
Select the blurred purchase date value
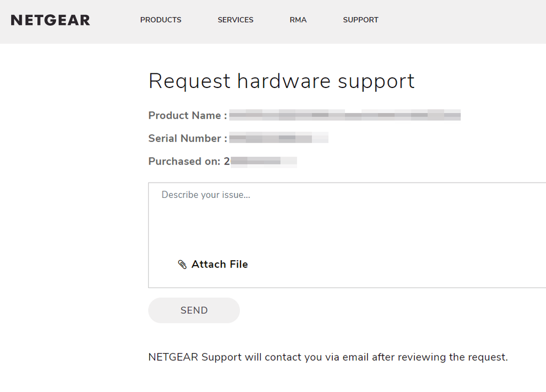click(262, 161)
